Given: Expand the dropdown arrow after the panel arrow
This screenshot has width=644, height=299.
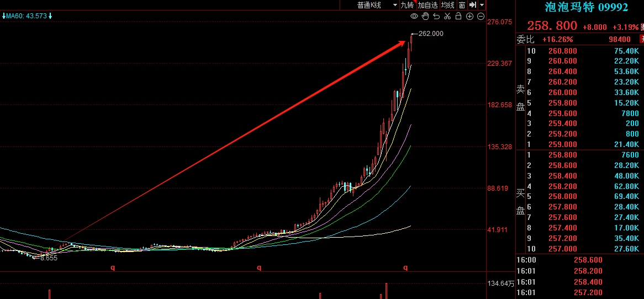Looking at the screenshot, I should coord(482,5).
